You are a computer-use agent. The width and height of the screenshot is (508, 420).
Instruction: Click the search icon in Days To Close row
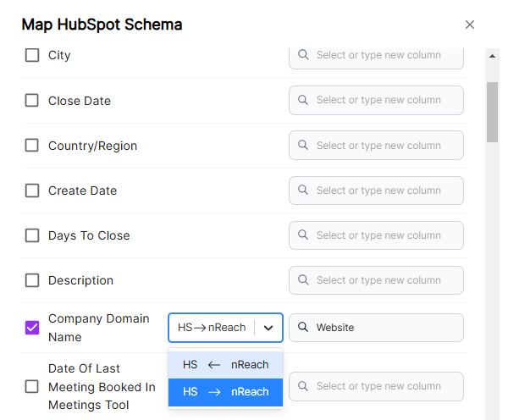click(303, 235)
